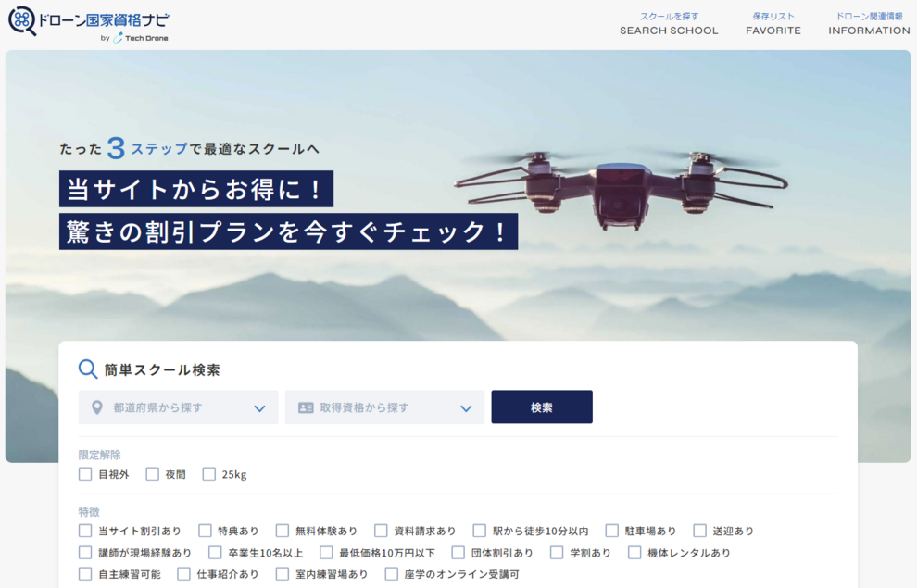This screenshot has width=917, height=588.
Task: Open the INFORMATION drone news menu
Action: coord(869,24)
